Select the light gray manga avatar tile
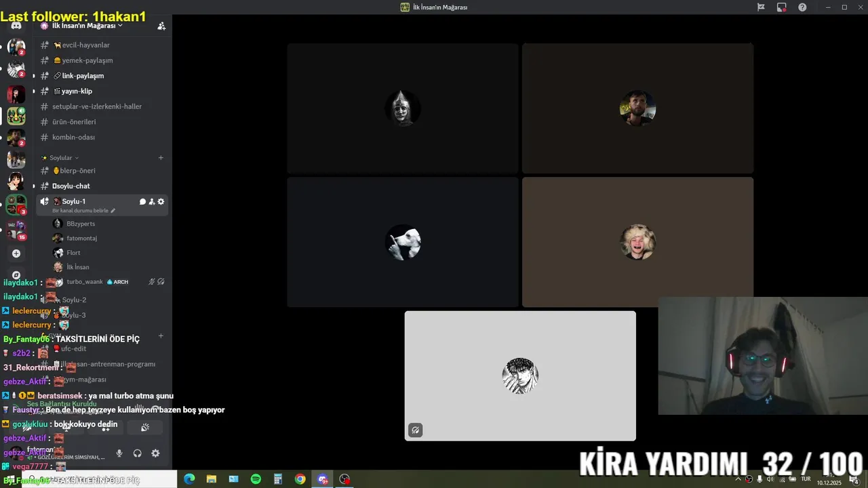This screenshot has width=868, height=488. click(520, 375)
